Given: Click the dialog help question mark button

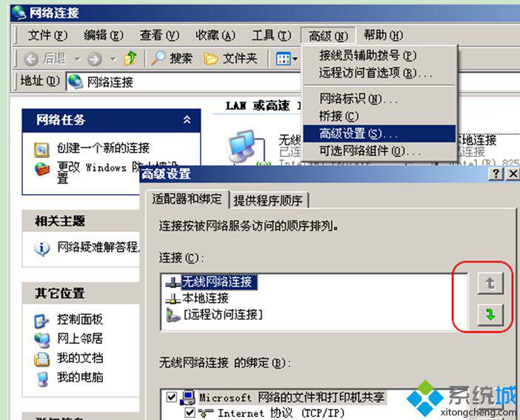Looking at the screenshot, I should point(496,173).
